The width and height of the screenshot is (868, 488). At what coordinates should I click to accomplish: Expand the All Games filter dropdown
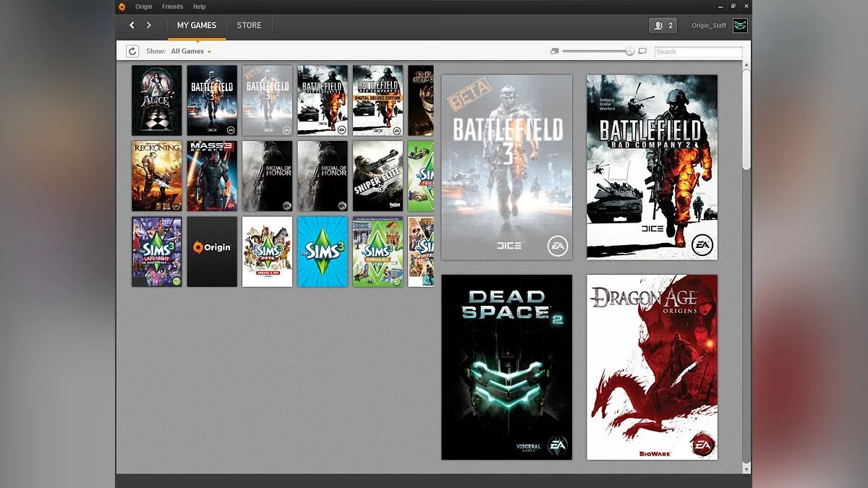(191, 51)
